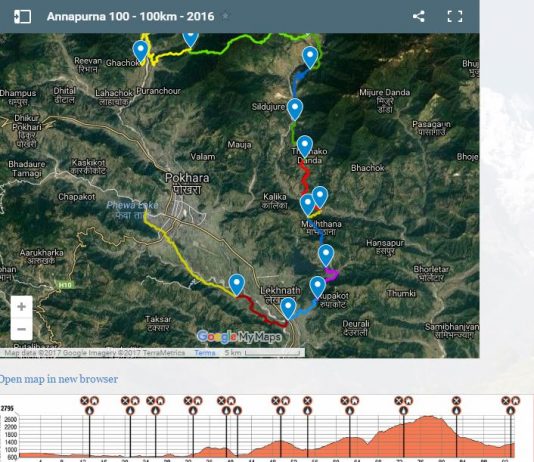Screen dimensions: 534x462
Task: Share the Annapurna 100 map
Action: click(x=418, y=16)
